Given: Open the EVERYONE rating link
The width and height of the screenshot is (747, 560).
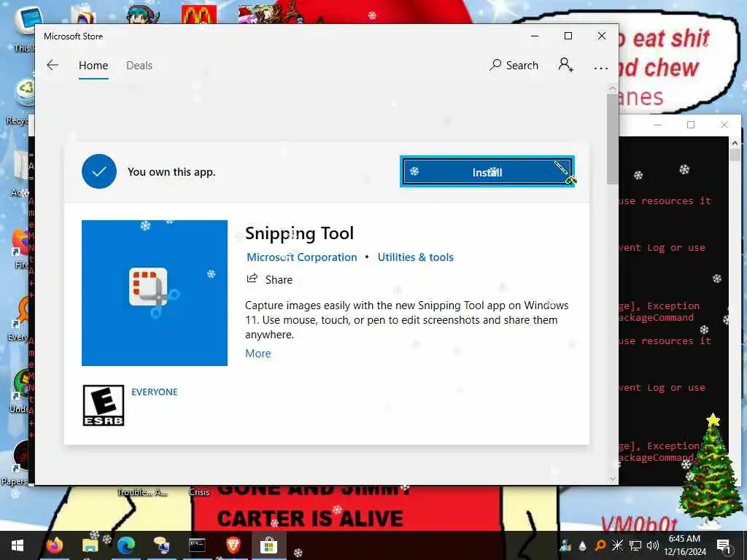Looking at the screenshot, I should 155,392.
